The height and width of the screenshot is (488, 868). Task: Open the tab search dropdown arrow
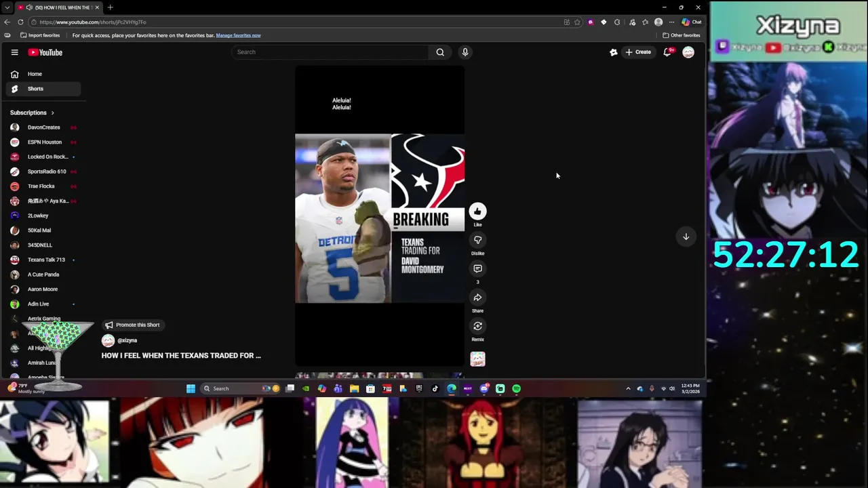tap(7, 7)
